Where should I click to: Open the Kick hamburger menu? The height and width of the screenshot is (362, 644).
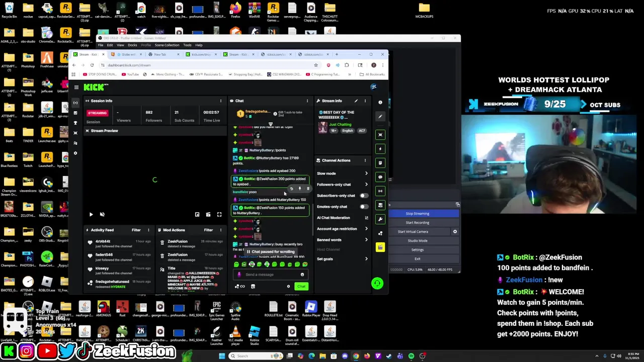(76, 87)
